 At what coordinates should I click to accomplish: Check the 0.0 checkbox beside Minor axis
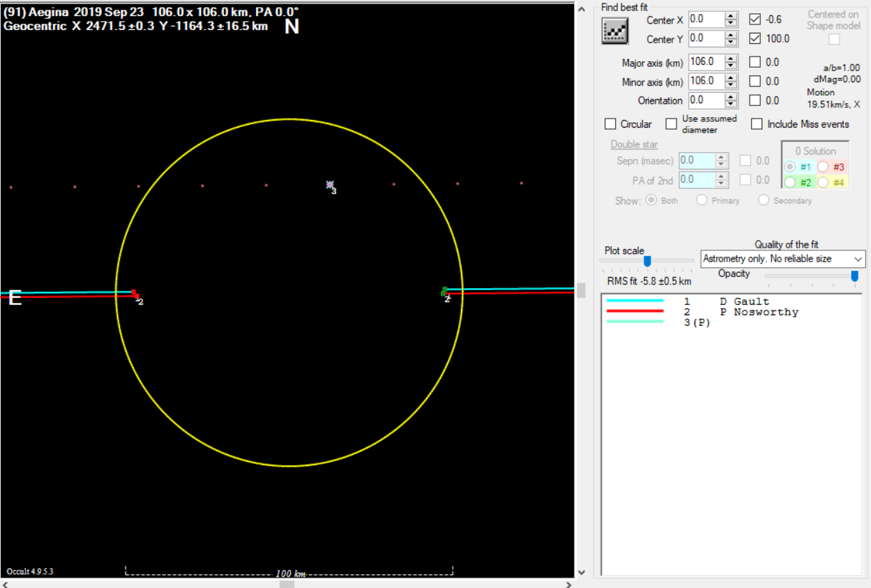755,82
